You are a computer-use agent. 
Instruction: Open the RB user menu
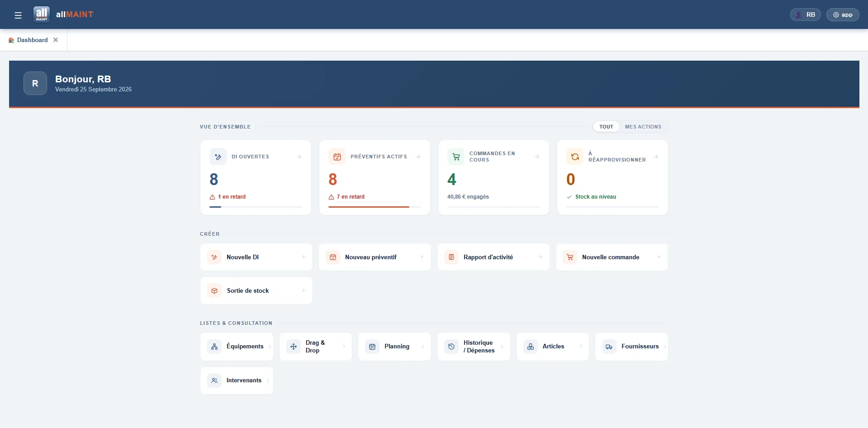pyautogui.click(x=806, y=14)
